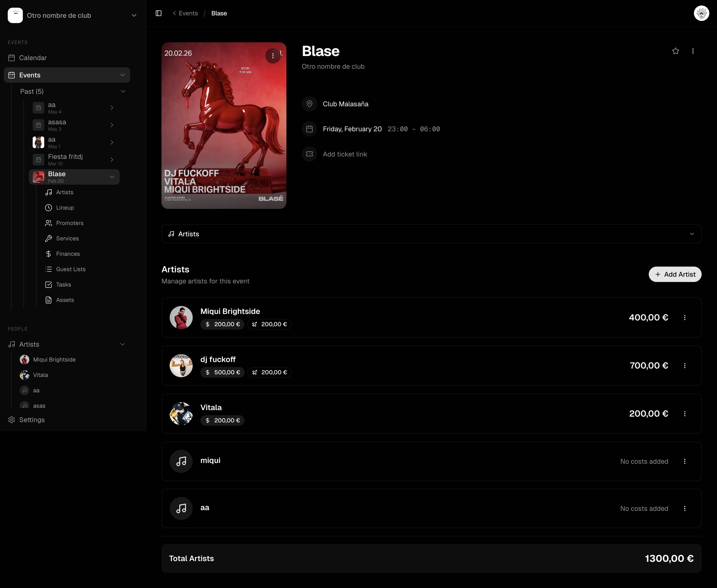Mark Blase event as favorite star

point(676,51)
